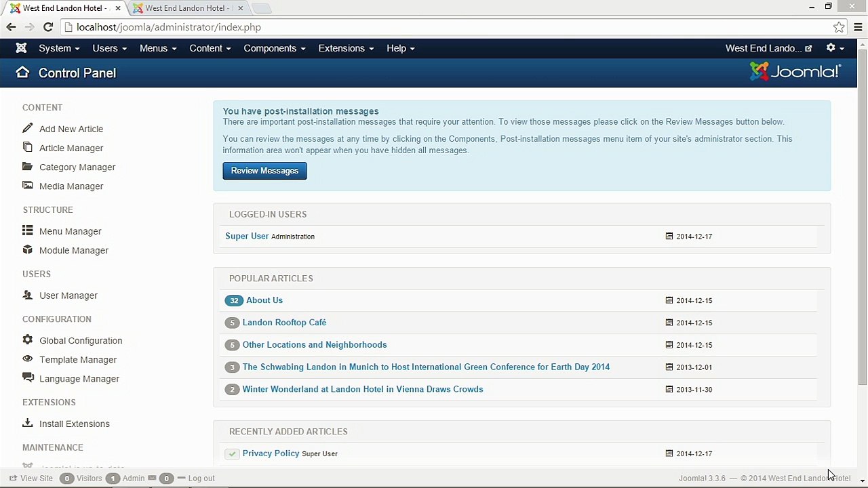Click the browser back arrow
This screenshot has height=488, width=868.
click(x=11, y=27)
